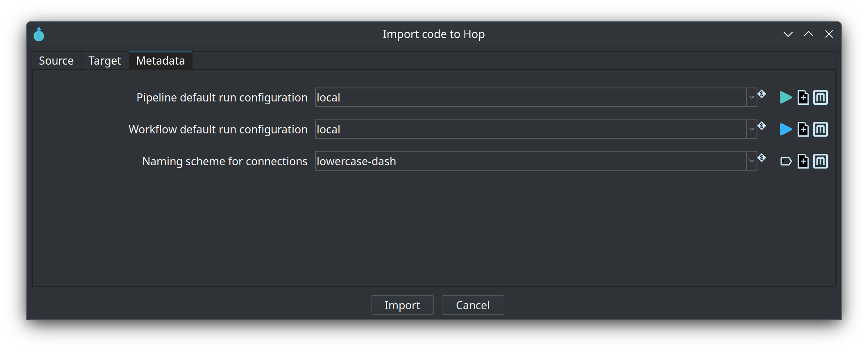Minimize the Import code to Hop window
868x351 pixels.
point(788,34)
